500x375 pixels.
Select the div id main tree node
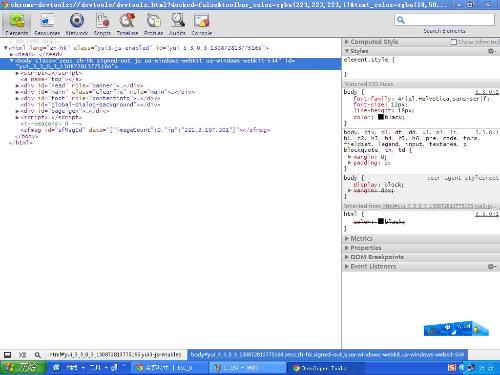pos(107,92)
